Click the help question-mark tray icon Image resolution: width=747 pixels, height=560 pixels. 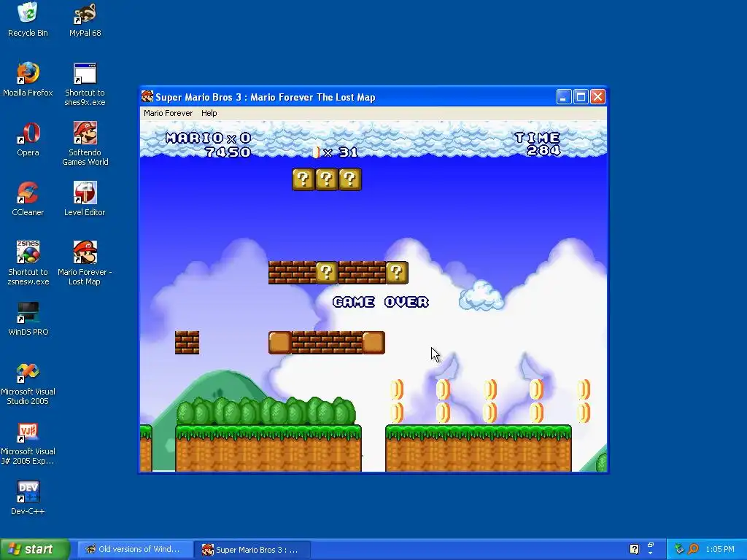(634, 549)
